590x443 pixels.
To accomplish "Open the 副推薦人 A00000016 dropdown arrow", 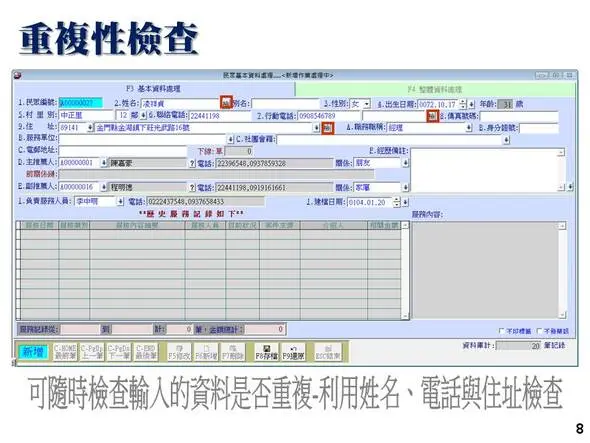I will [x=104, y=187].
